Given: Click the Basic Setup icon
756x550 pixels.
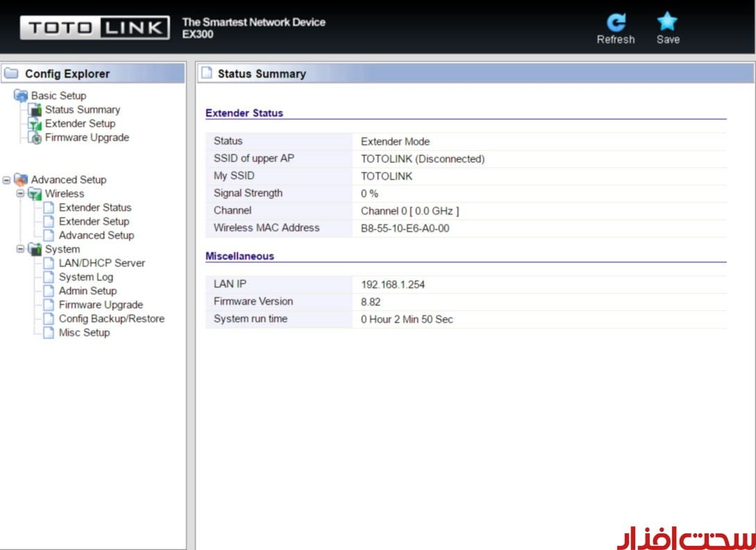Looking at the screenshot, I should coord(21,96).
